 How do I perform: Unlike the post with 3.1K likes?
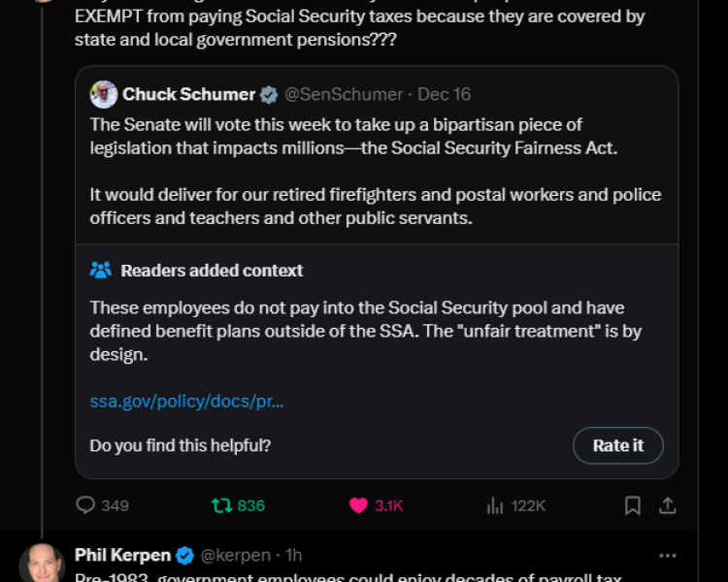pyautogui.click(x=359, y=505)
